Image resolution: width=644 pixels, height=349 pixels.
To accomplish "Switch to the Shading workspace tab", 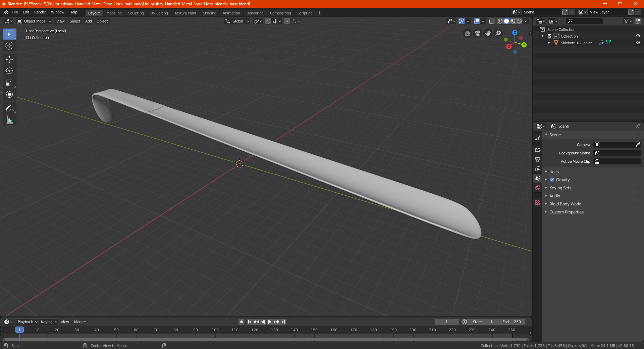I will coord(209,13).
